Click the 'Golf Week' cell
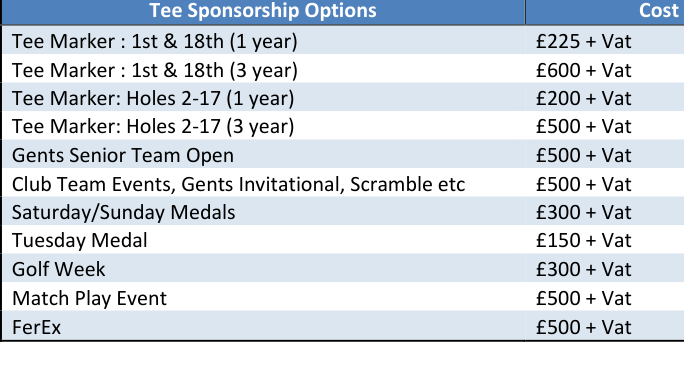684x372 pixels. pyautogui.click(x=263, y=268)
